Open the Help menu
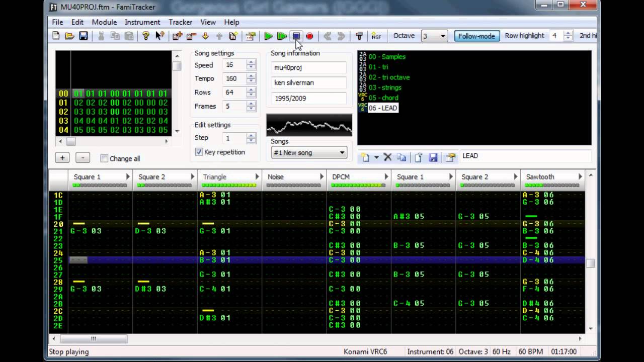This screenshot has height=362, width=644. [x=231, y=22]
